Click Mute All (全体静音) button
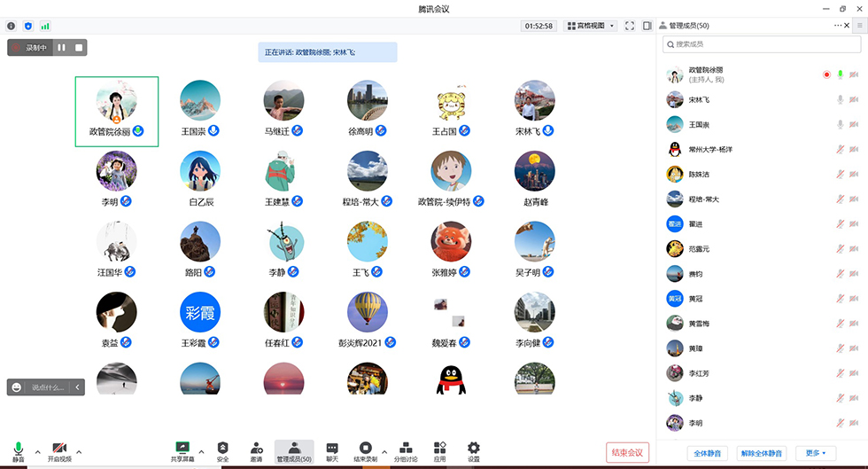Viewport: 868px width, 469px height. [x=708, y=453]
